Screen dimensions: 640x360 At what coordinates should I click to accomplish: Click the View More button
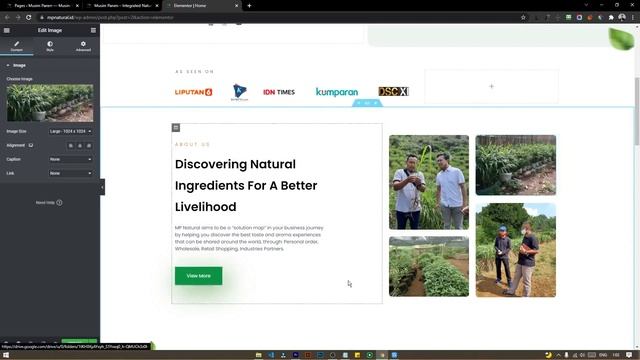(198, 276)
